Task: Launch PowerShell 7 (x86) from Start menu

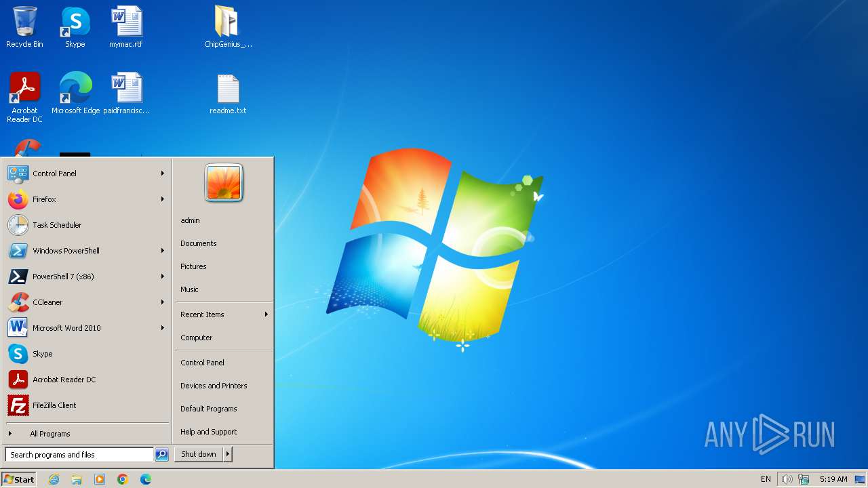Action: click(86, 277)
